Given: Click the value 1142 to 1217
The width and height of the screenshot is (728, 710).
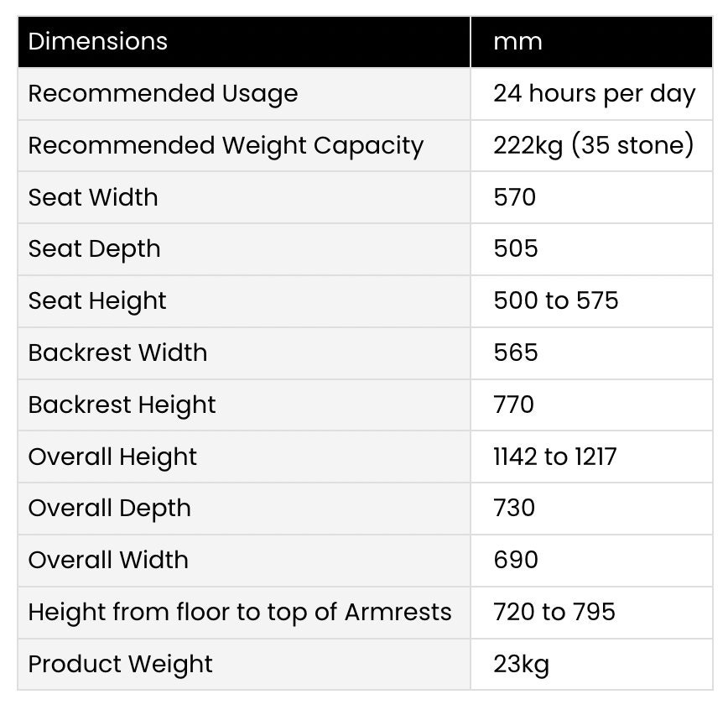Looking at the screenshot, I should 555,457.
